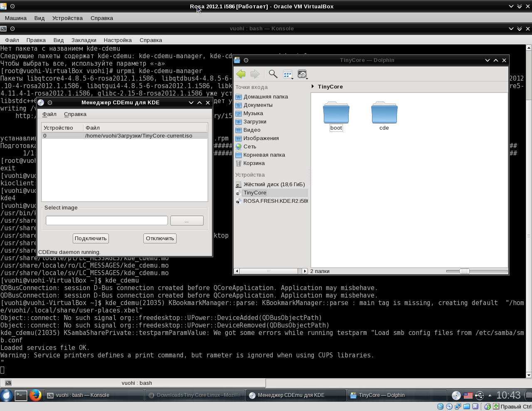Open Dolphin's search with the magnifier icon

coord(273,74)
